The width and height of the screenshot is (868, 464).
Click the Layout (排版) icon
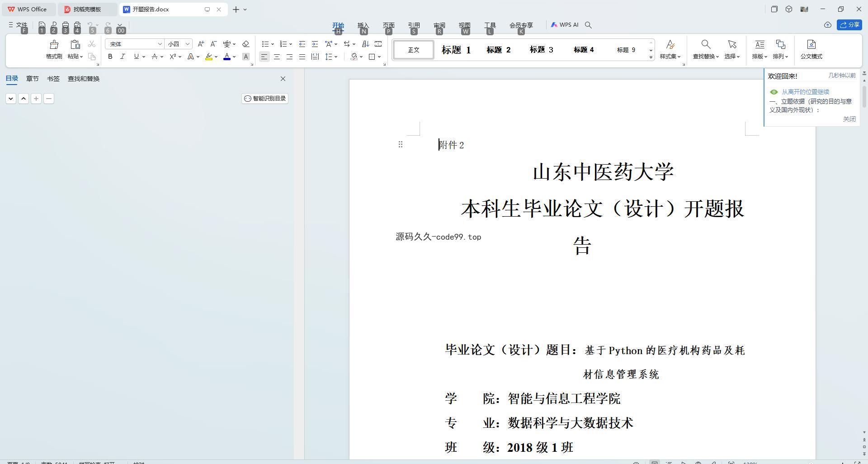(759, 44)
